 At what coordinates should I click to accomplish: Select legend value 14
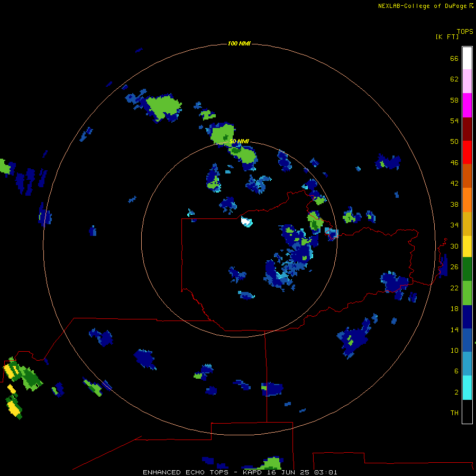454,329
